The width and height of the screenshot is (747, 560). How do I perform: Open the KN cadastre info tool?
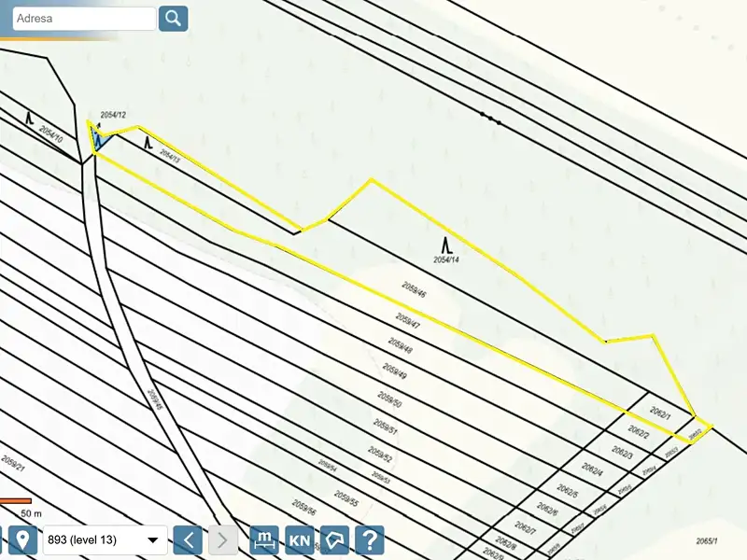tap(299, 540)
